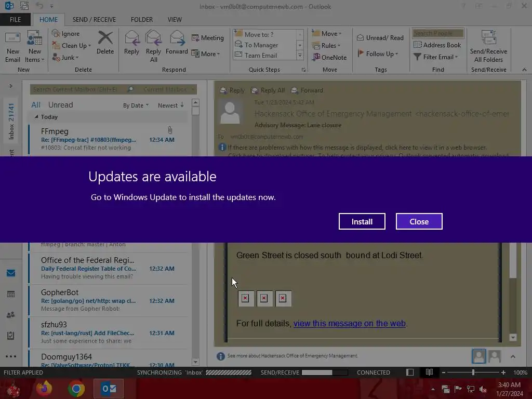
Task: Switch to the FOLDER tab
Action: tap(142, 19)
